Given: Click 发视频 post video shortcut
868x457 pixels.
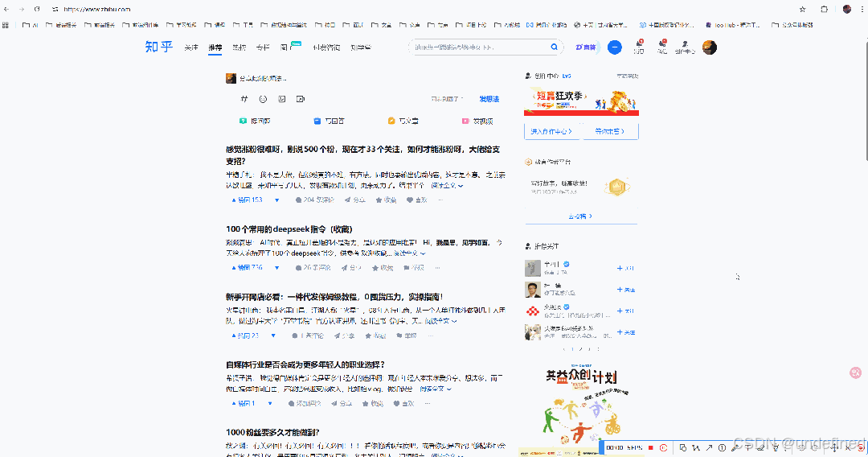Looking at the screenshot, I should tap(477, 121).
